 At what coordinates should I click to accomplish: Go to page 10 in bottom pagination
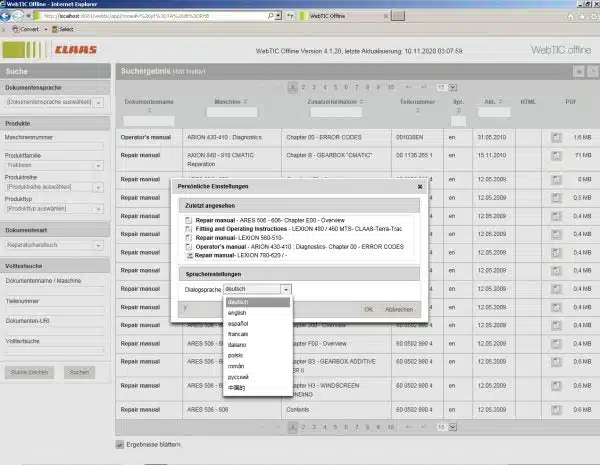point(390,427)
